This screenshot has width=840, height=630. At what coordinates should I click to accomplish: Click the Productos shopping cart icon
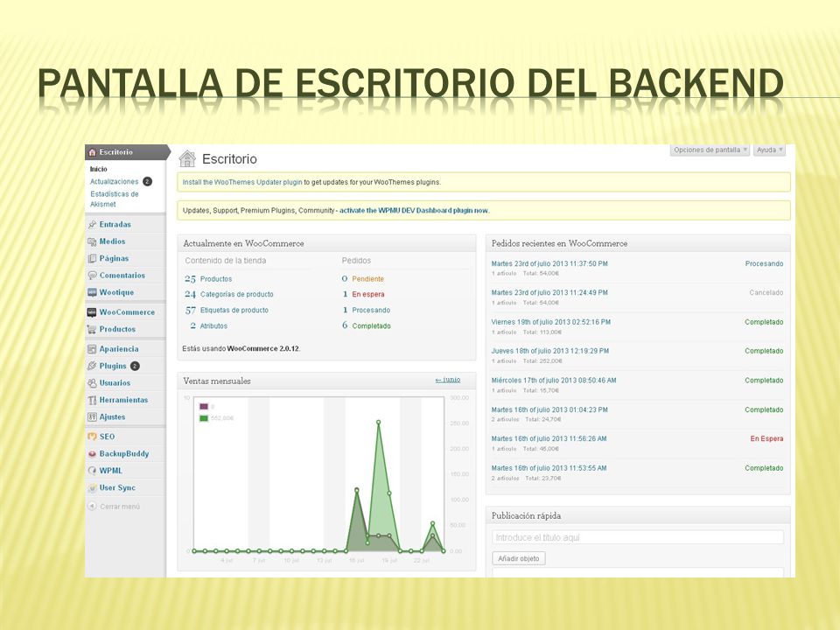[x=92, y=330]
